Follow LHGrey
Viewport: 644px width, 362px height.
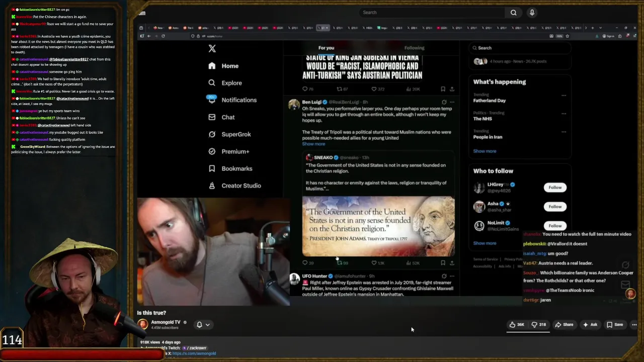555,187
